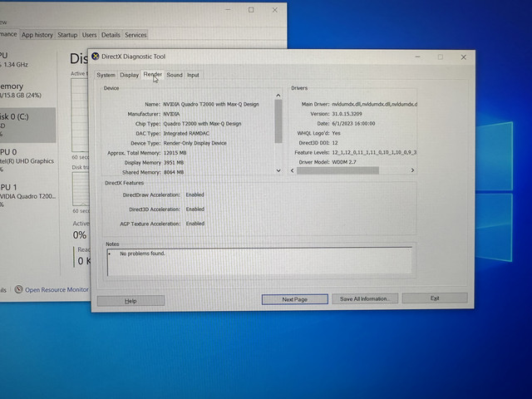Click Save All Information button
Screen dimensions: 532x399
365,298
